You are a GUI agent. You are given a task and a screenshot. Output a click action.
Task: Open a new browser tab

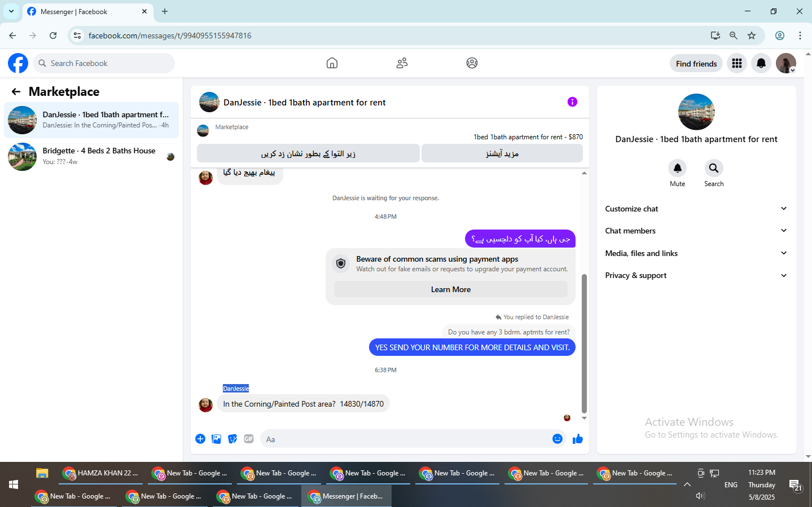click(x=165, y=11)
